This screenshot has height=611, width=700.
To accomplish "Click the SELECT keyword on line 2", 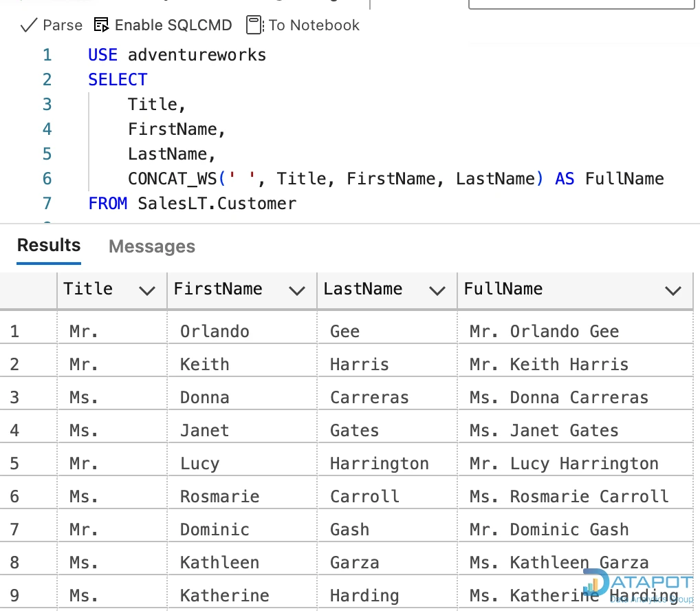I will (118, 80).
